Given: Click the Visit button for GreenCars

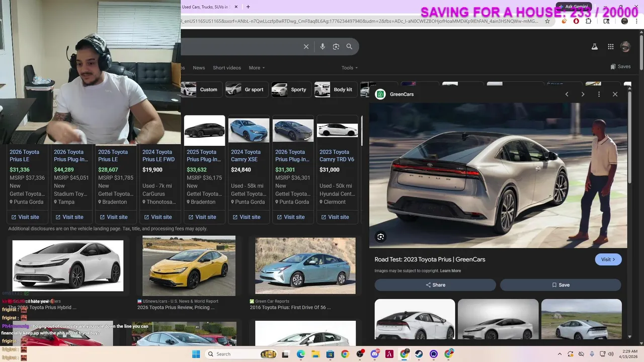Looking at the screenshot, I should 608,259.
